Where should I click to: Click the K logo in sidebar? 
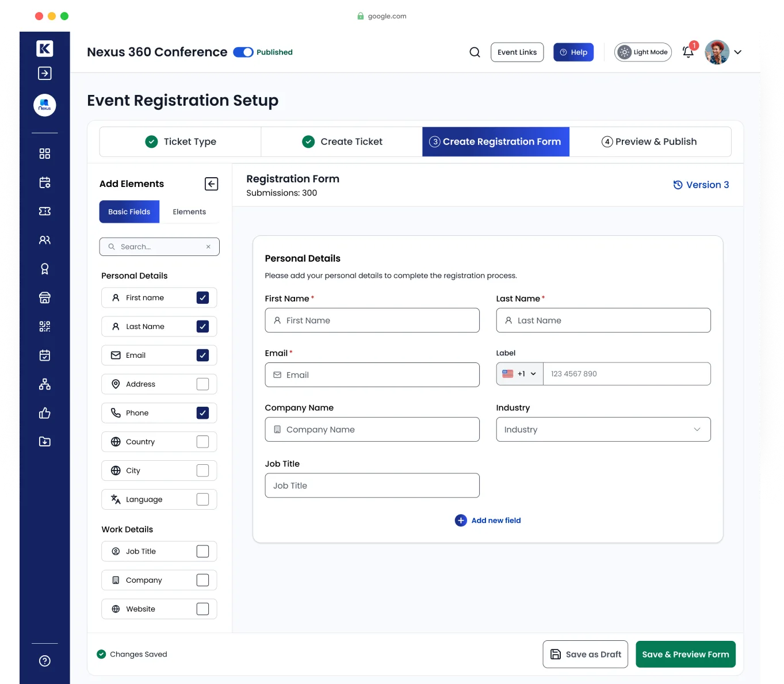coord(45,49)
